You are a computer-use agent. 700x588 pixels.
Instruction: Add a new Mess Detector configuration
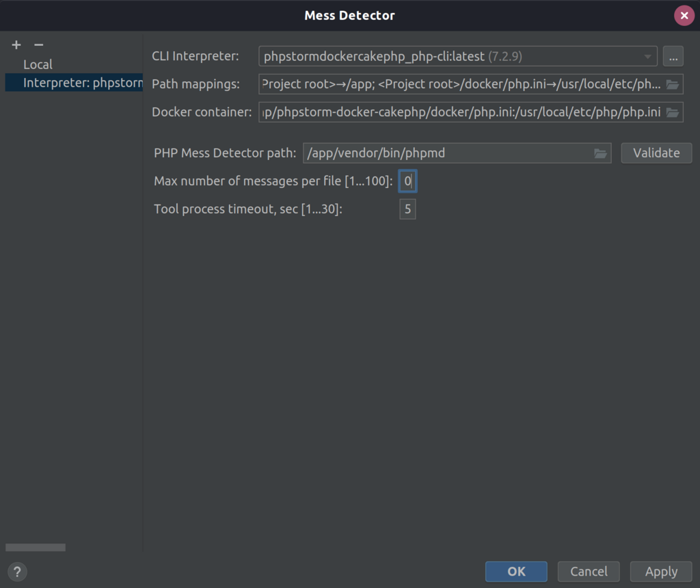16,44
